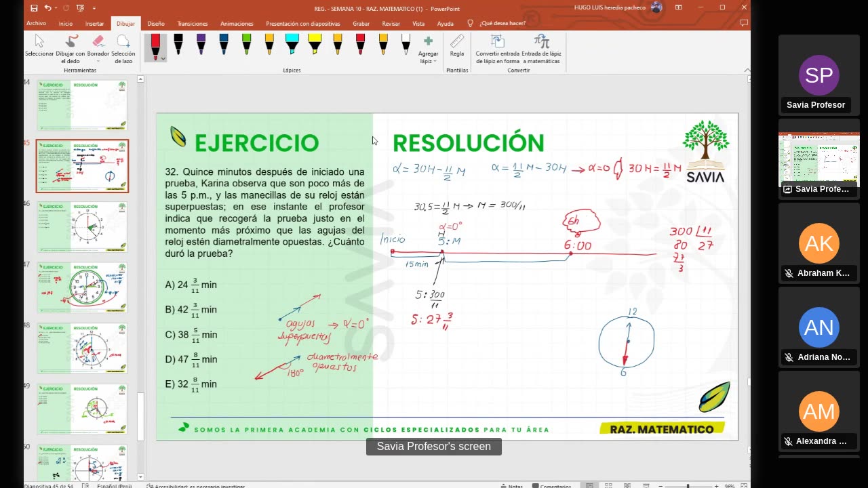Adjust the zoom slider

(688, 485)
